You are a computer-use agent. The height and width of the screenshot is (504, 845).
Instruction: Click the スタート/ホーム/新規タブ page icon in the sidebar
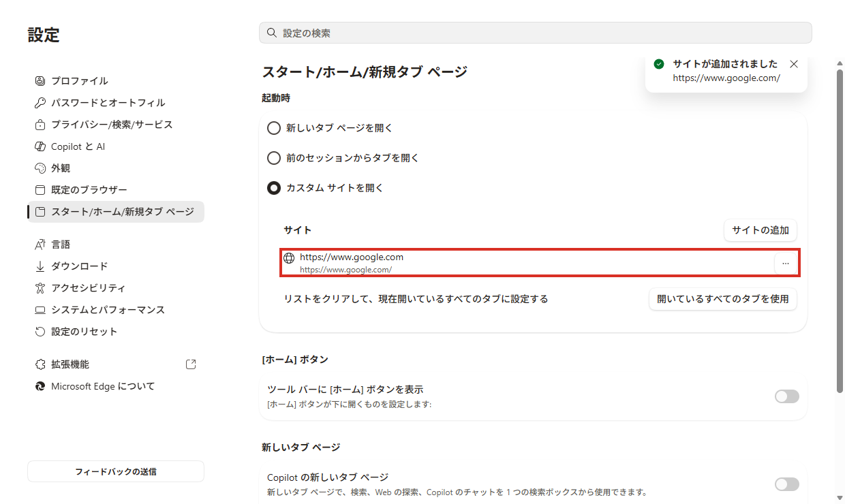coord(40,212)
